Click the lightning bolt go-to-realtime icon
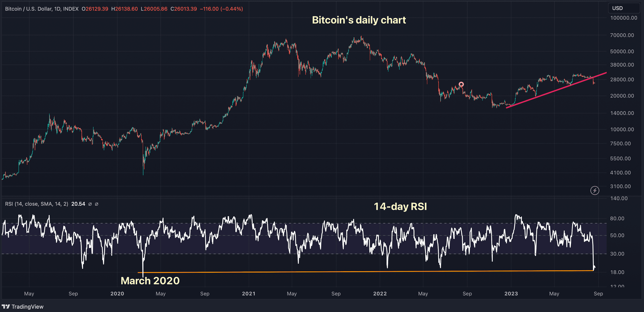 [595, 191]
